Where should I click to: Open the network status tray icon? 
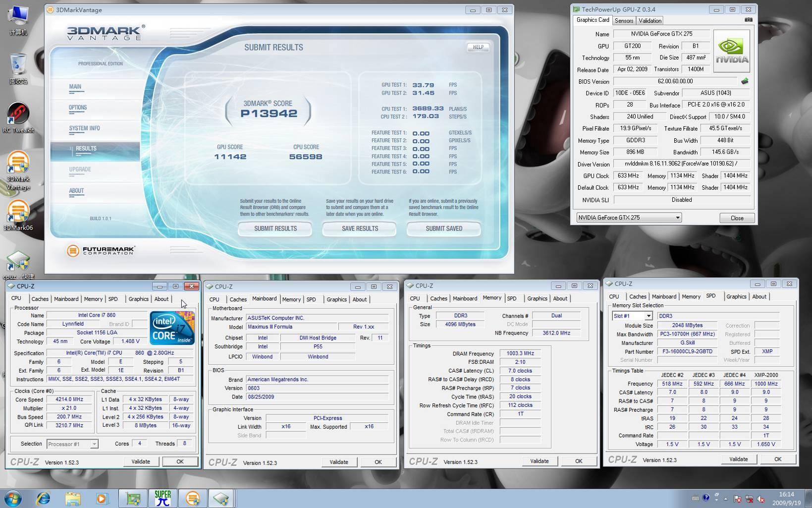[749, 499]
